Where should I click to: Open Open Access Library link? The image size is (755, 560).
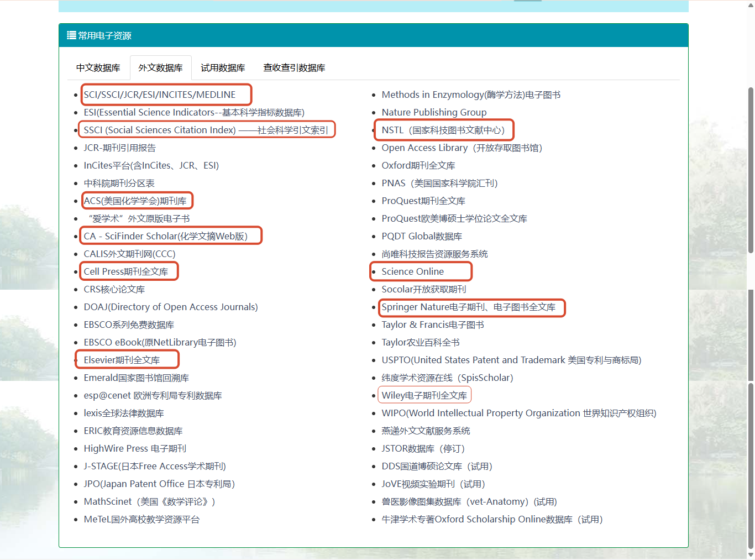[x=462, y=148]
